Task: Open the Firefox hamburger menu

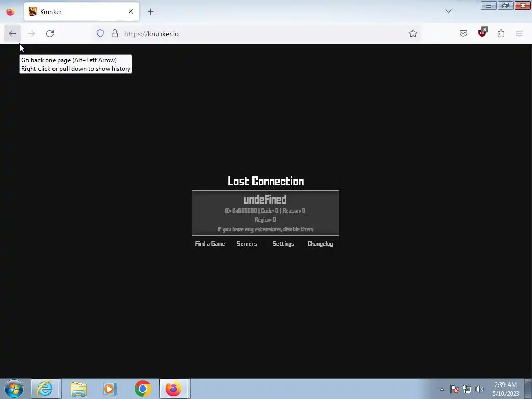Action: [x=520, y=33]
